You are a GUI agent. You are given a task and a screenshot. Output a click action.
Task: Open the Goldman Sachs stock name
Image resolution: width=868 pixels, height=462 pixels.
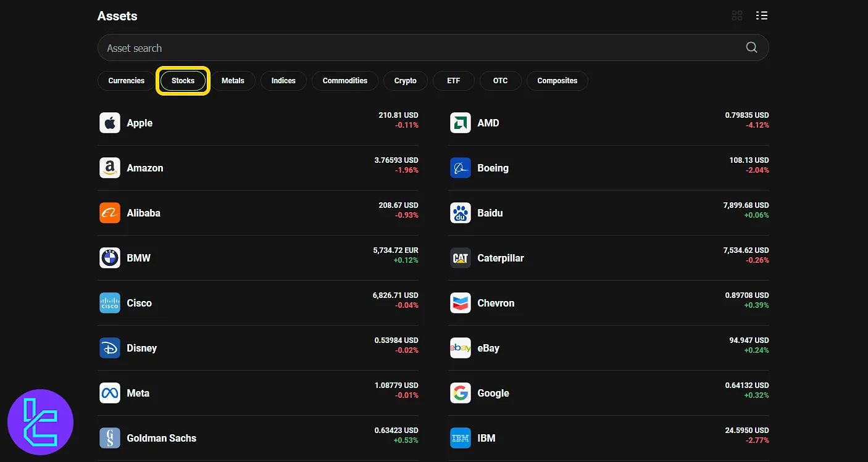pos(162,438)
